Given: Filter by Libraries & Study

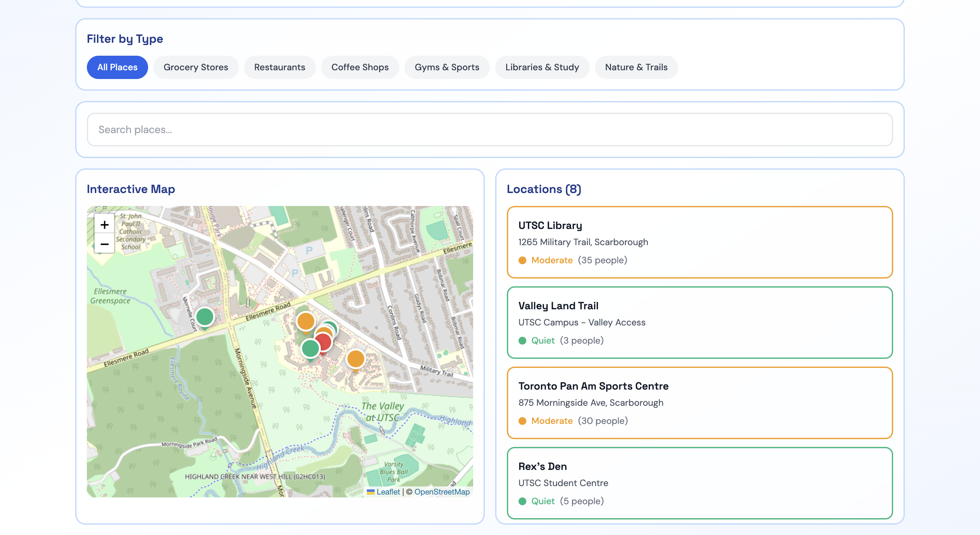Looking at the screenshot, I should (x=542, y=67).
